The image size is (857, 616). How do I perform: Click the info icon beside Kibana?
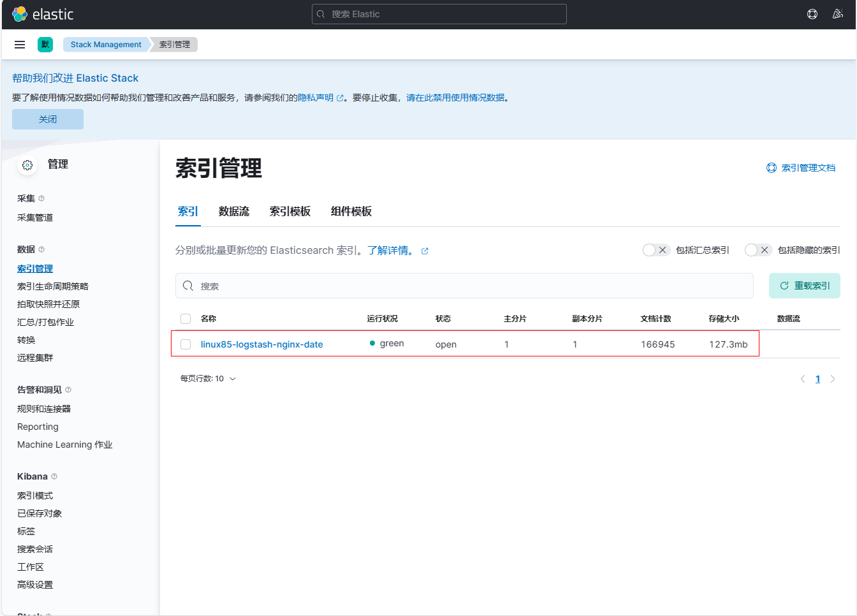coord(54,476)
